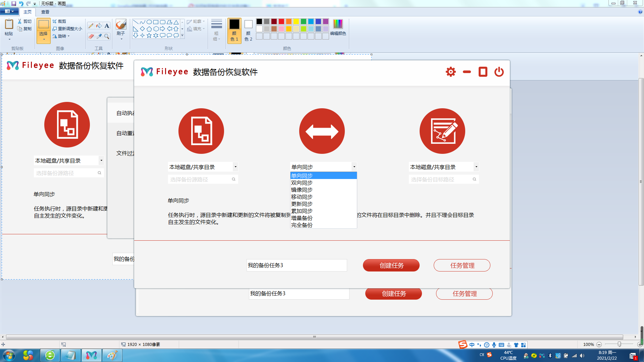Click the 任务管理 button
This screenshot has width=644, height=362.
462,265
